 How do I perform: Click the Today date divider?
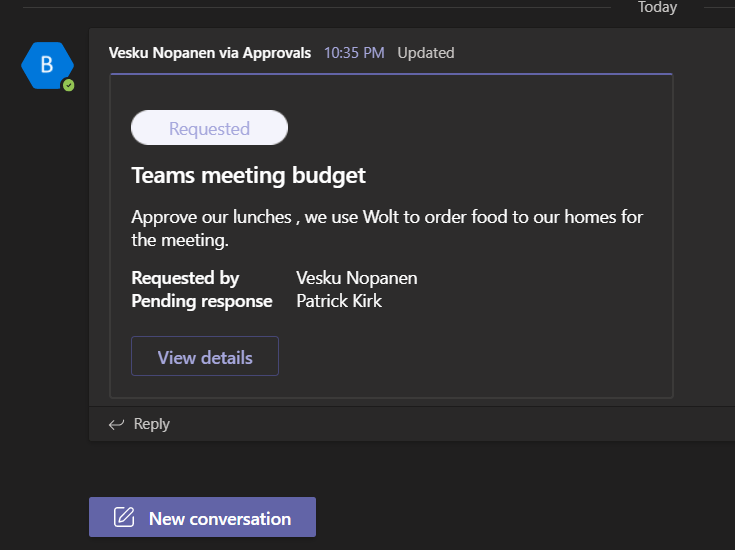(x=657, y=7)
